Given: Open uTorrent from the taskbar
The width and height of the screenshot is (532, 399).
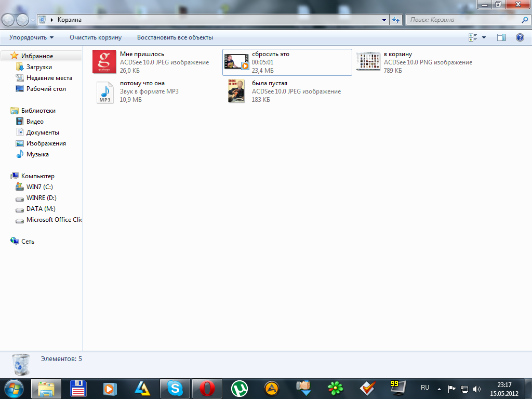Looking at the screenshot, I should point(240,388).
